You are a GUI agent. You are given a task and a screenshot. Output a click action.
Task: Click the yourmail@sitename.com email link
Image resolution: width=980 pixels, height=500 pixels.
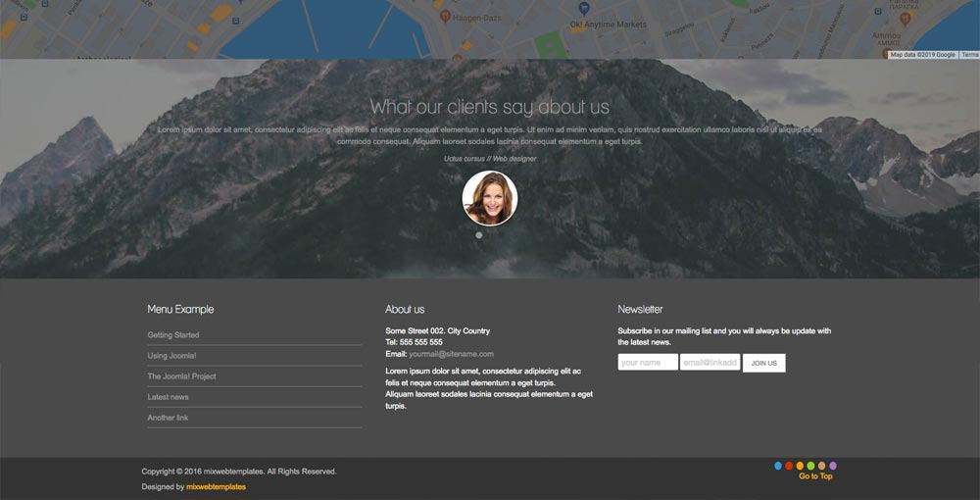point(451,354)
